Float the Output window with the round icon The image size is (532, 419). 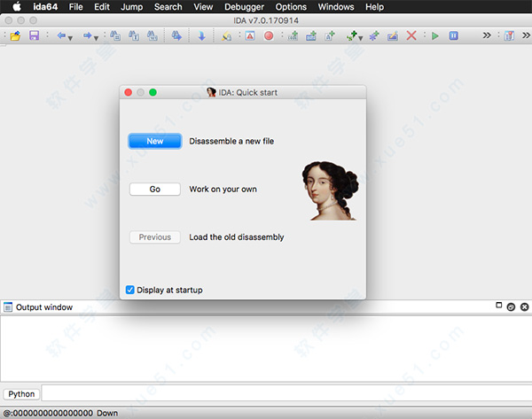(511, 307)
